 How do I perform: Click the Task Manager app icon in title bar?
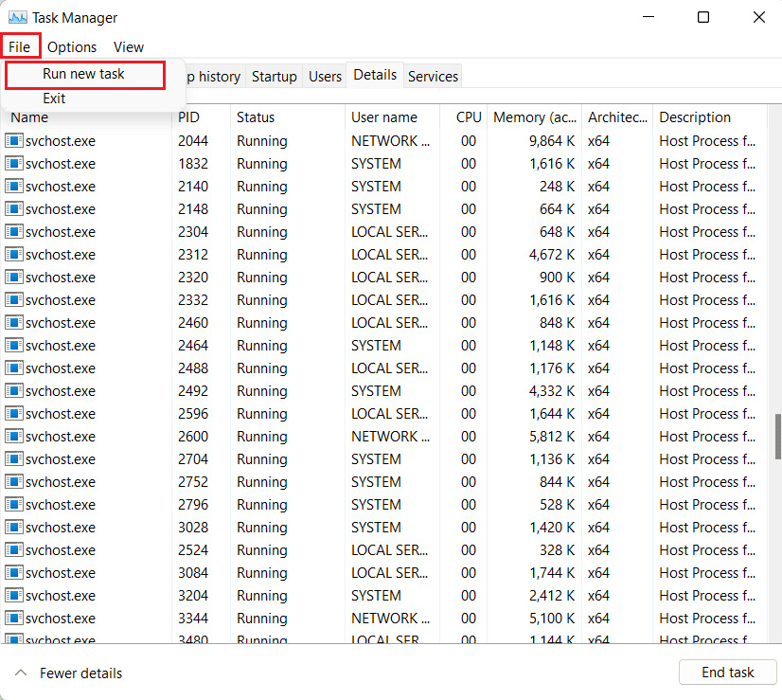click(17, 17)
